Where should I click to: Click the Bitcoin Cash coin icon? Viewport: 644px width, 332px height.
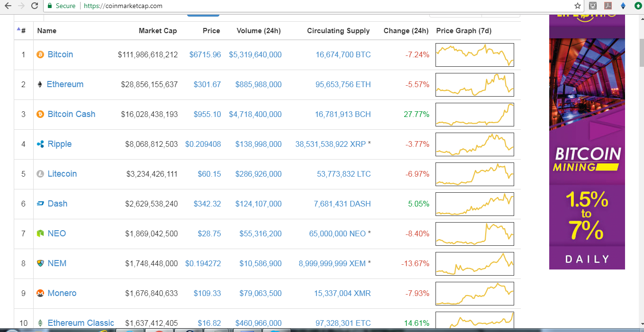[40, 114]
